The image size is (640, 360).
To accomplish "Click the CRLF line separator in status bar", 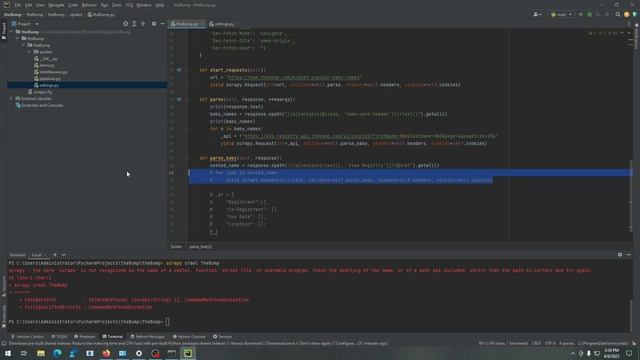I will [536, 343].
